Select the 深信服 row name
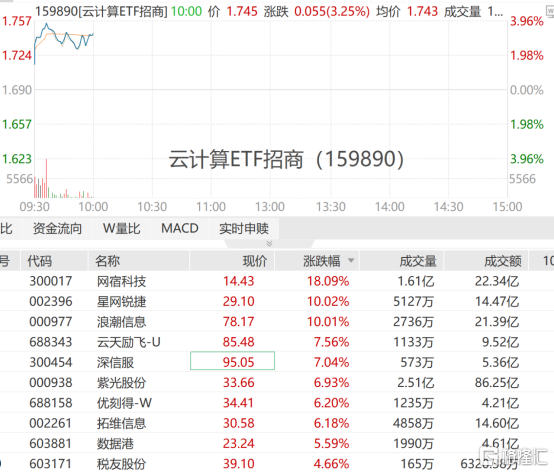Screen dimensions: 554x473 point(115,362)
